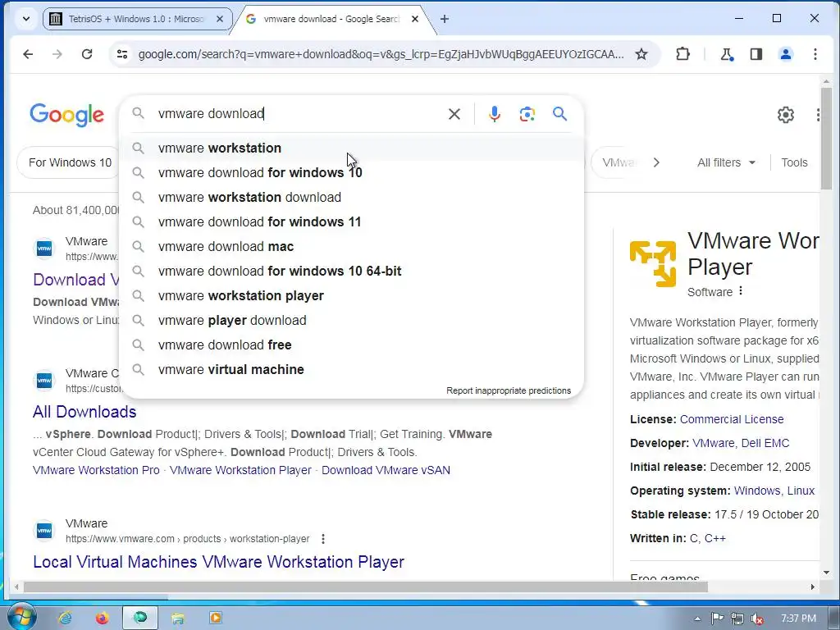The width and height of the screenshot is (840, 630).
Task: Open three-dot menu beside workstation-player URL
Action: 323,539
